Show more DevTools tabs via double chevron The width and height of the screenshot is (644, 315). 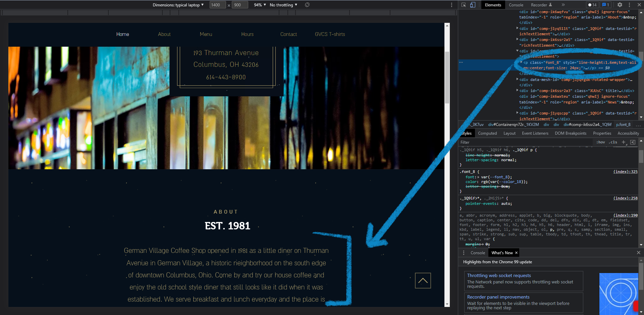pos(563,5)
